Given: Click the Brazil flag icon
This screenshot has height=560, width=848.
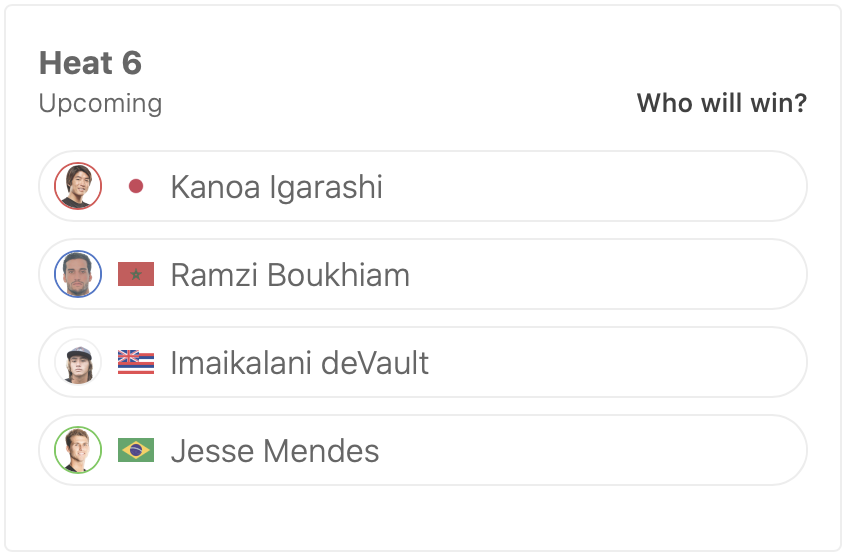Looking at the screenshot, I should (136, 450).
